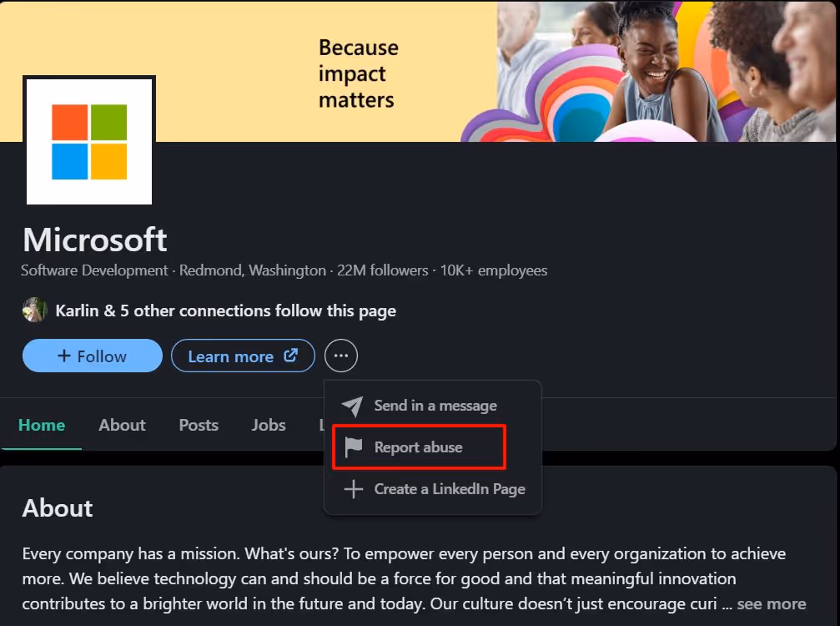Click the plus symbol inside the Follow button
840x626 pixels.
tap(65, 355)
